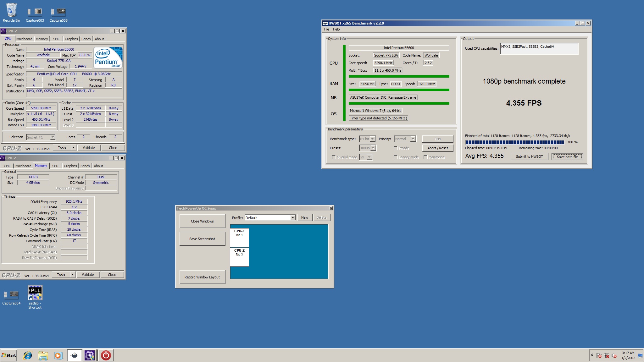Image resolution: width=644 pixels, height=362 pixels.
Task: Open the Capture004 desktop file
Action: [11, 298]
